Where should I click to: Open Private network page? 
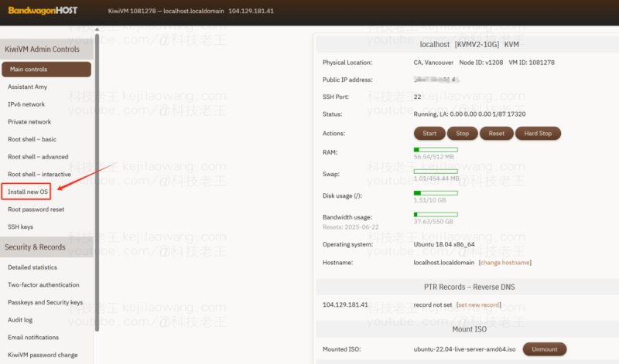point(29,122)
